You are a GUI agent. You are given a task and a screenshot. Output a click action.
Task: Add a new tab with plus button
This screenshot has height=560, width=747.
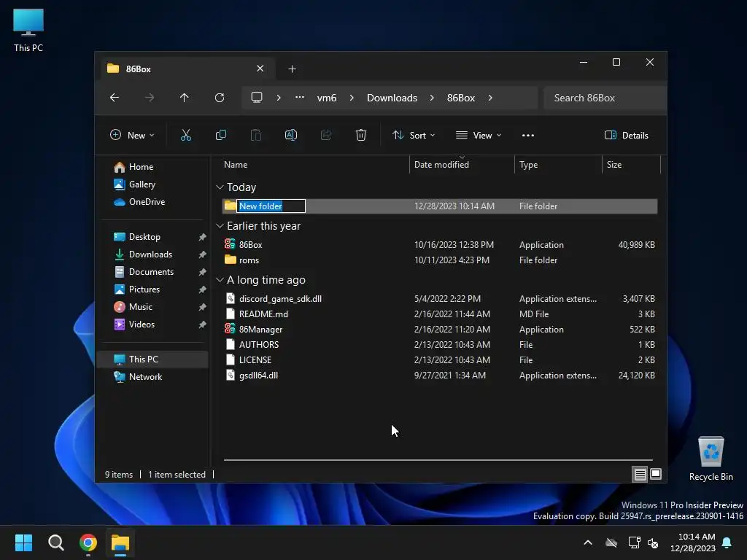292,69
